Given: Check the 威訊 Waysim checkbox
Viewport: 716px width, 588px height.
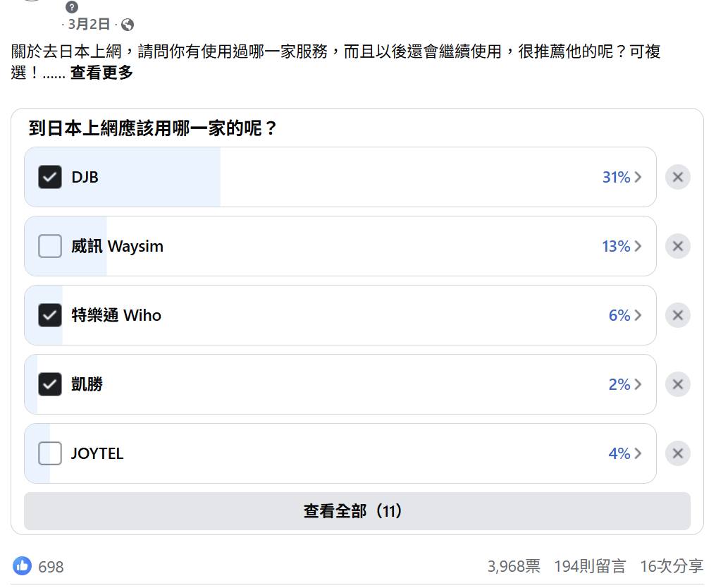Looking at the screenshot, I should coord(50,246).
